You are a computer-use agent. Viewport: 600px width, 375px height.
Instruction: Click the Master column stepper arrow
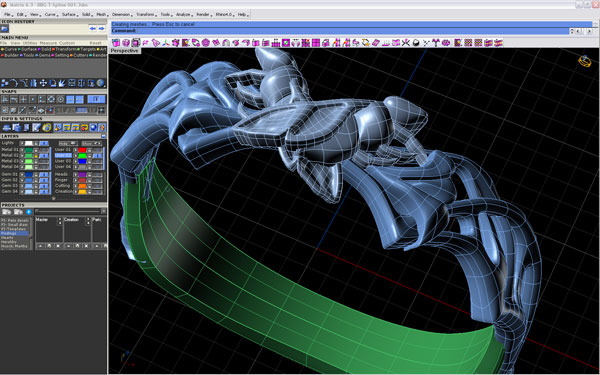[60, 221]
